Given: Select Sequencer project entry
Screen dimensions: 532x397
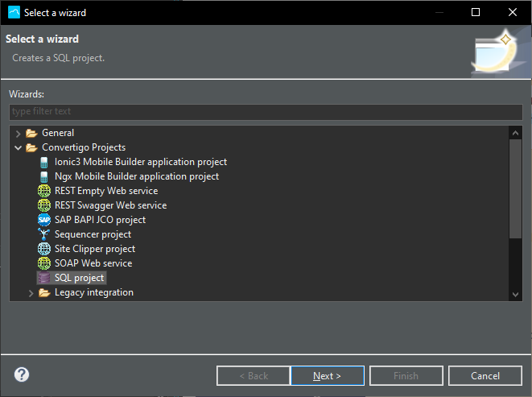Looking at the screenshot, I should tap(93, 234).
